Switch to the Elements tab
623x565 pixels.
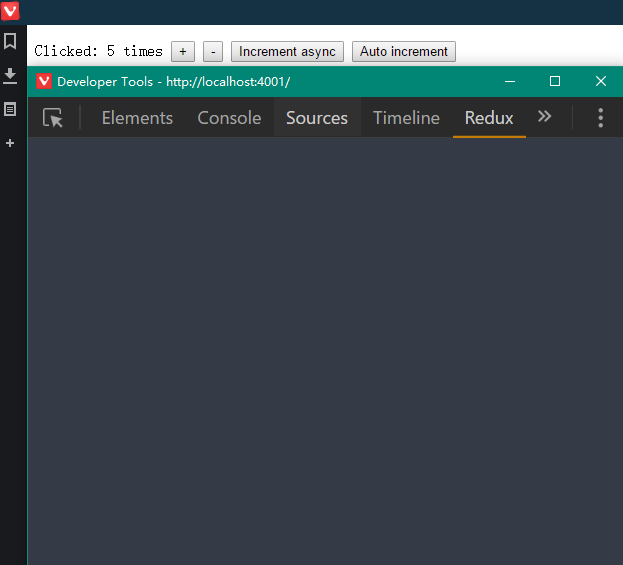(x=137, y=118)
